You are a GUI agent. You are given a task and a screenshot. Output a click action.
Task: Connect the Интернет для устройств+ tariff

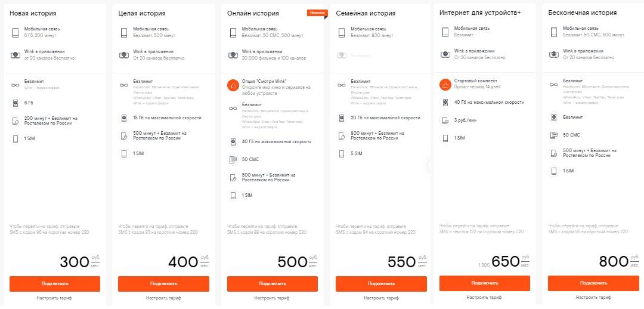click(485, 283)
